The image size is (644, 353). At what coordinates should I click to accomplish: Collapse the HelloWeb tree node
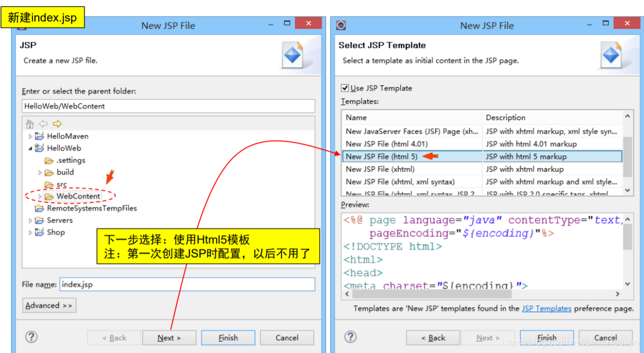point(30,148)
